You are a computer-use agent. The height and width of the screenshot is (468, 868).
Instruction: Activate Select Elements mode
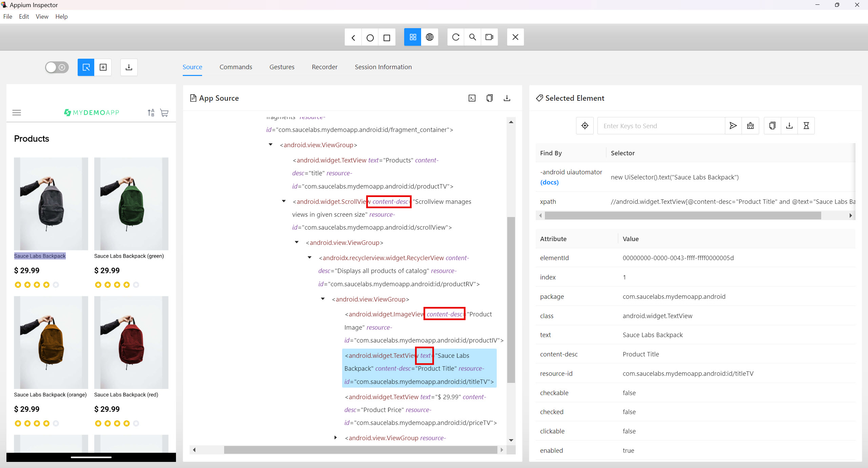[x=86, y=67]
